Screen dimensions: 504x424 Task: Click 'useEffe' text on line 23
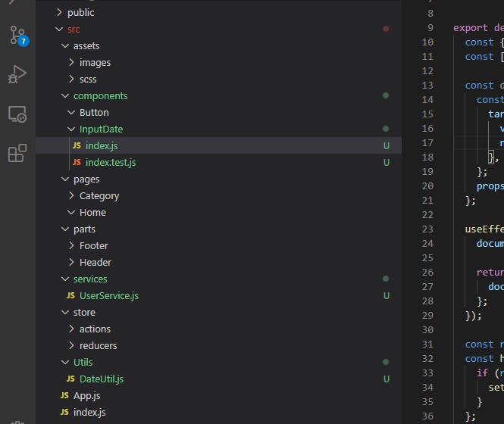point(484,229)
